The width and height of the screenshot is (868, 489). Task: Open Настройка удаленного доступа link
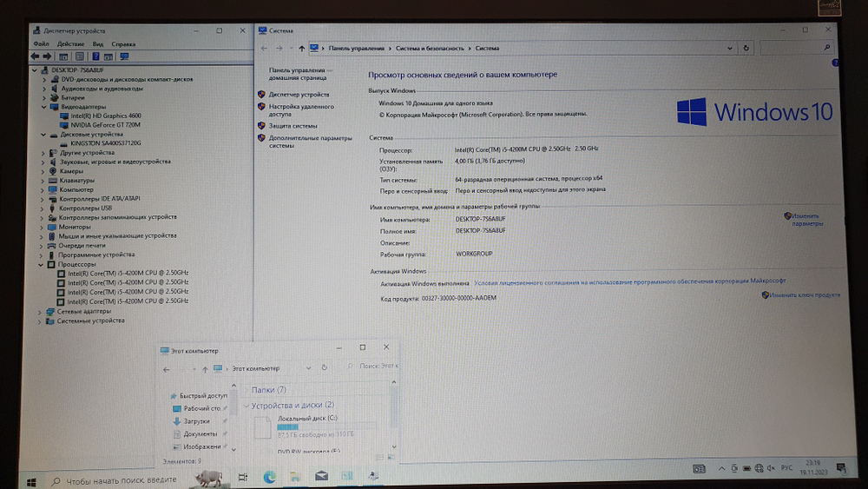(301, 110)
